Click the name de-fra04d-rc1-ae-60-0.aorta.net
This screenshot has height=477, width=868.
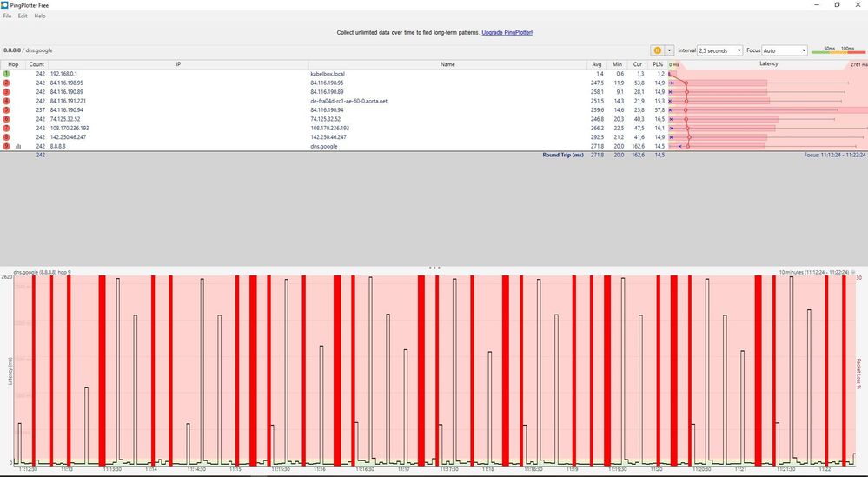(x=348, y=102)
